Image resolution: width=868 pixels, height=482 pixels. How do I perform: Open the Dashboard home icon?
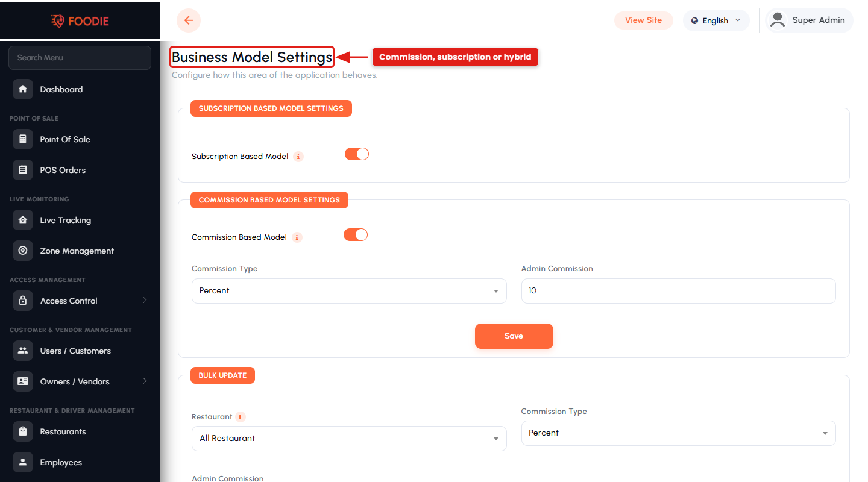(x=23, y=89)
